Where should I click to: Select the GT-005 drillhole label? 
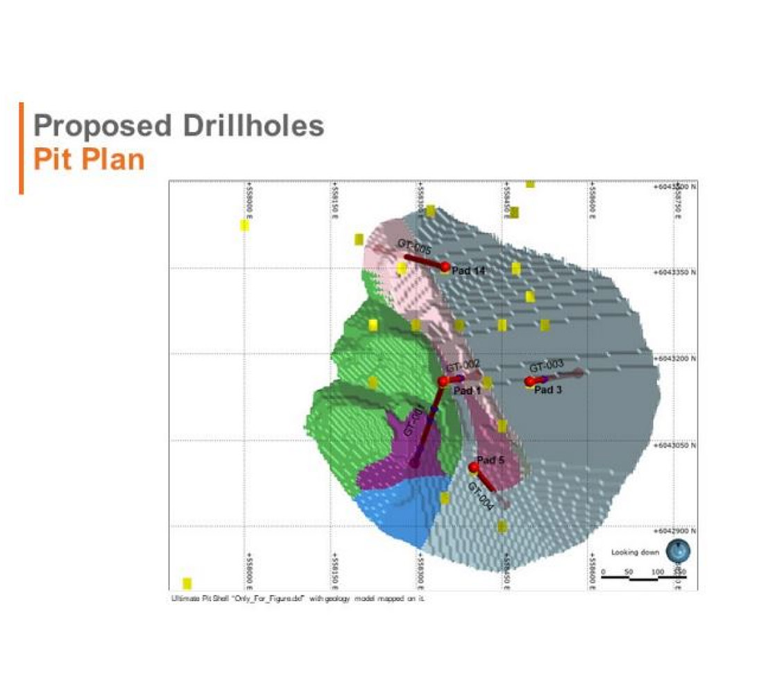[x=414, y=246]
